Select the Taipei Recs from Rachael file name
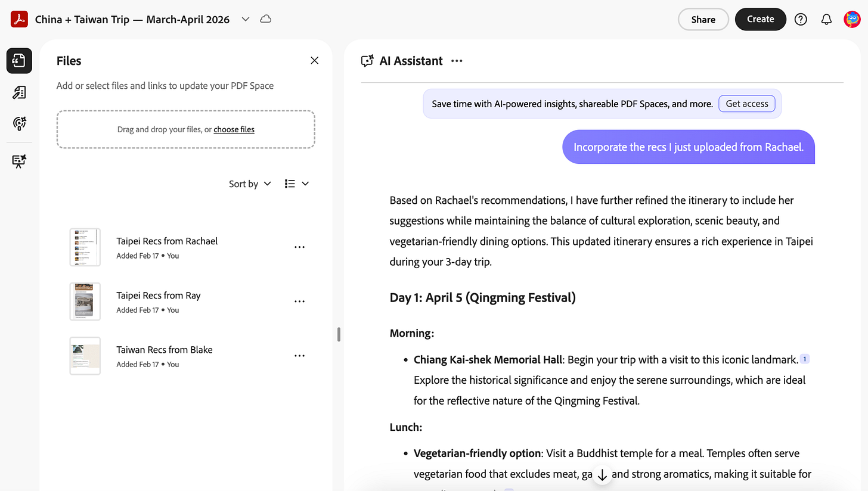The image size is (868, 491). pyautogui.click(x=167, y=241)
